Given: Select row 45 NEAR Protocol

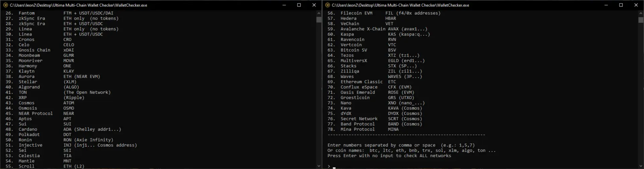Looking at the screenshot, I should [40, 113].
